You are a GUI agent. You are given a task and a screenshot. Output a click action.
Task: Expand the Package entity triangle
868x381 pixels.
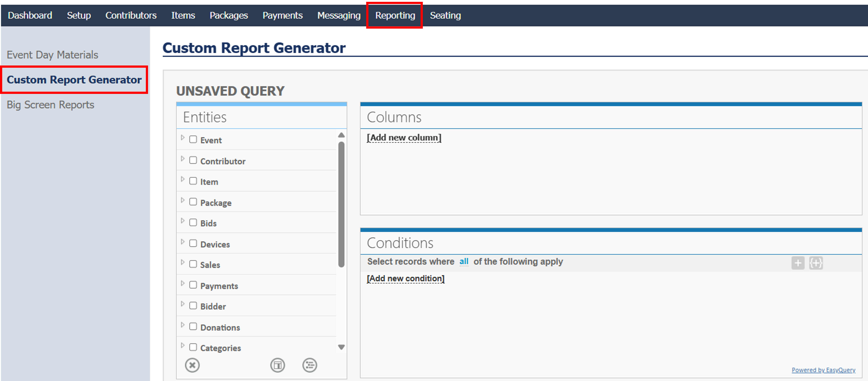coord(183,200)
